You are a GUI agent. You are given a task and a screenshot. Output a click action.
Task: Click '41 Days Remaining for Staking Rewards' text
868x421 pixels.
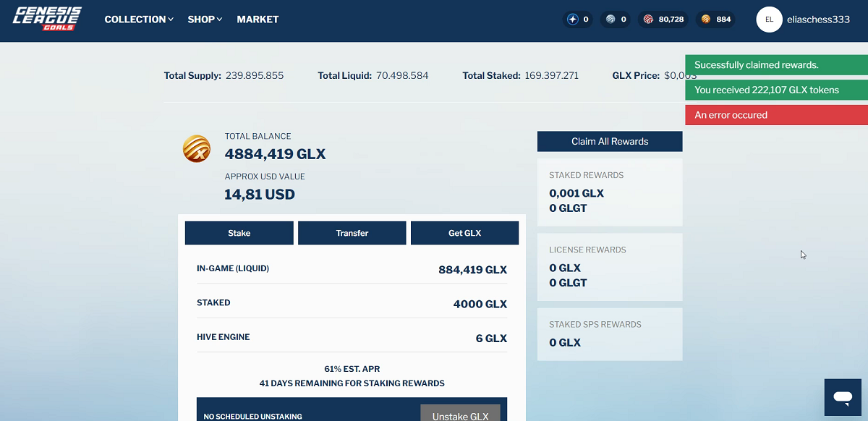(352, 383)
